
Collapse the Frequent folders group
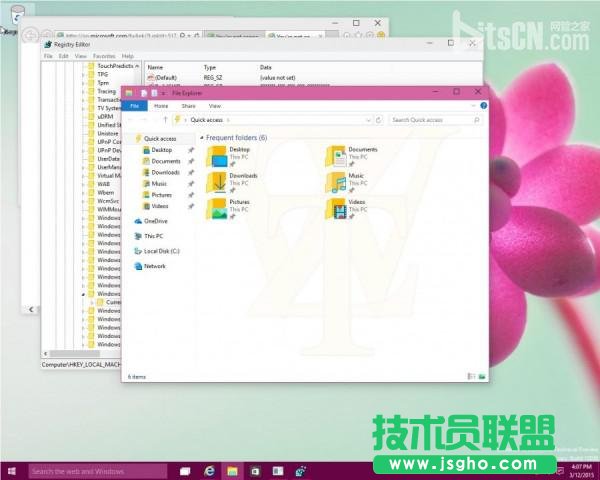(x=202, y=137)
